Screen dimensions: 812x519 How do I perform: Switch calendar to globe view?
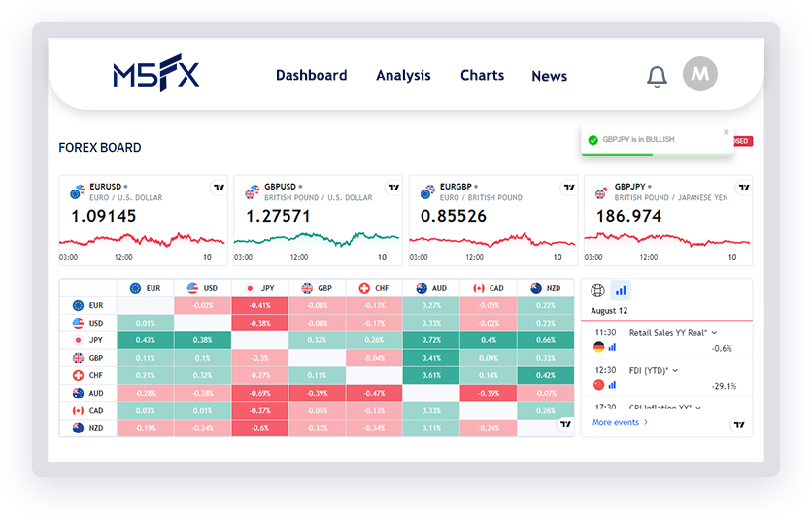coord(597,290)
